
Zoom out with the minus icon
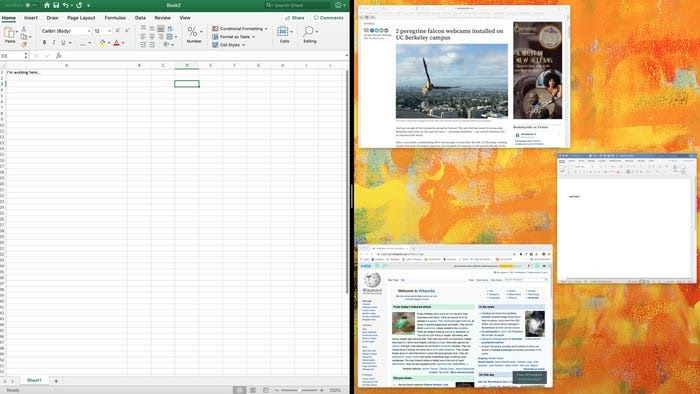[x=277, y=390]
